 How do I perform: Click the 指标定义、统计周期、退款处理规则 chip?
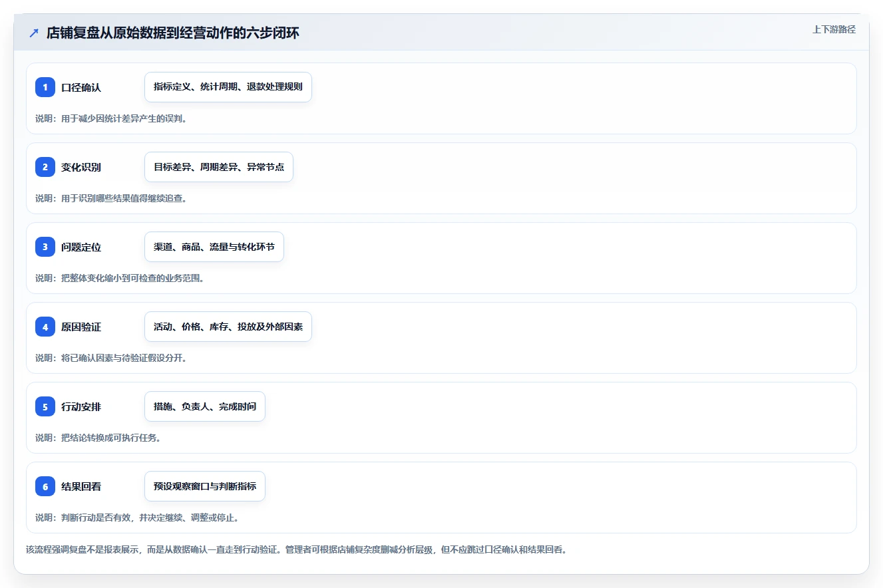pyautogui.click(x=228, y=87)
